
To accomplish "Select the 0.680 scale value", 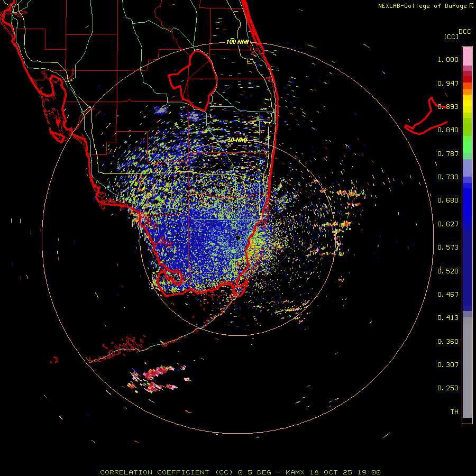I will (448, 200).
